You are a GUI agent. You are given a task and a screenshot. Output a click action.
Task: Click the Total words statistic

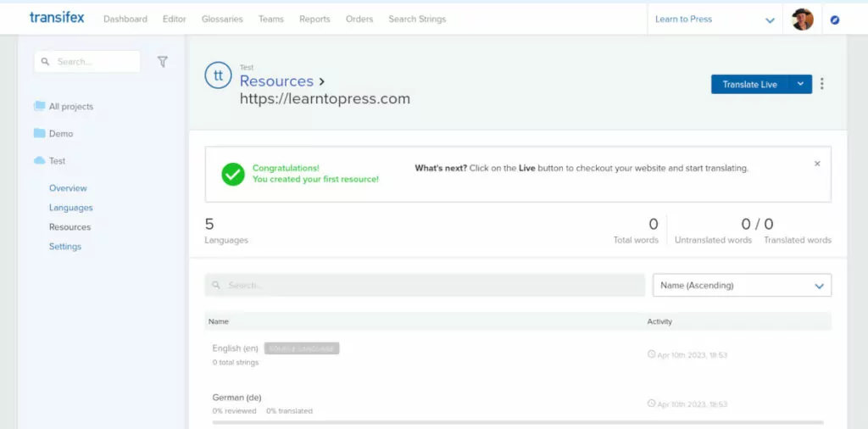[x=636, y=231]
